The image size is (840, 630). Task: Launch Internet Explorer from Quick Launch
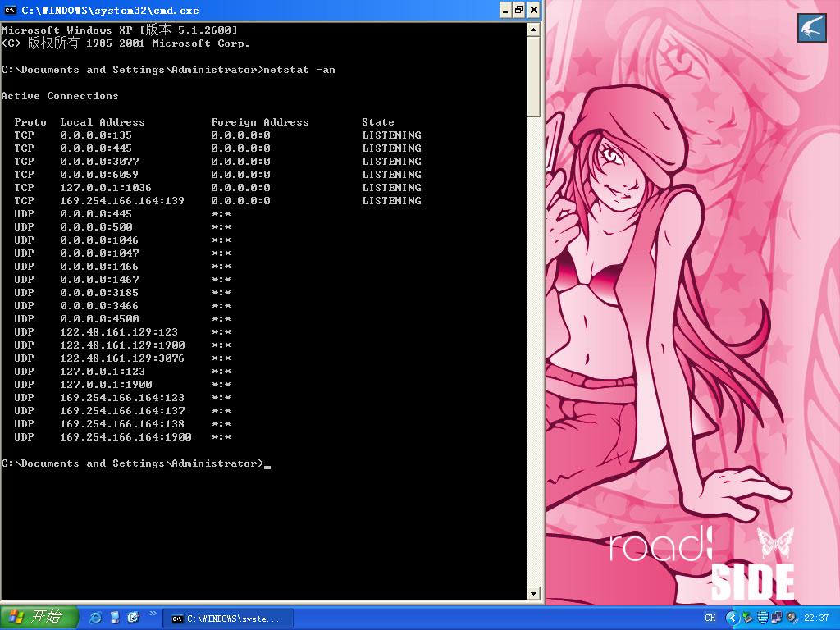point(95,618)
